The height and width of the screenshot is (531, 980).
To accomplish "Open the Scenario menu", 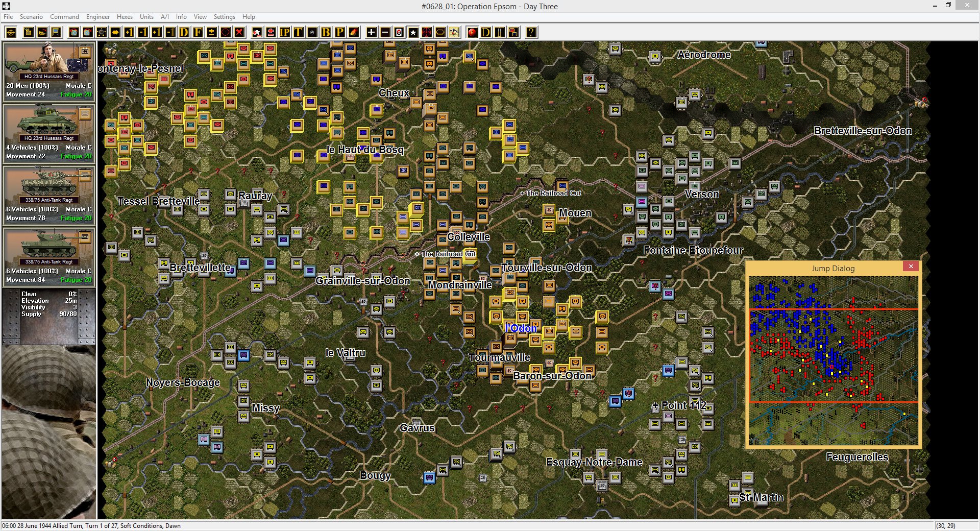I will [x=31, y=17].
